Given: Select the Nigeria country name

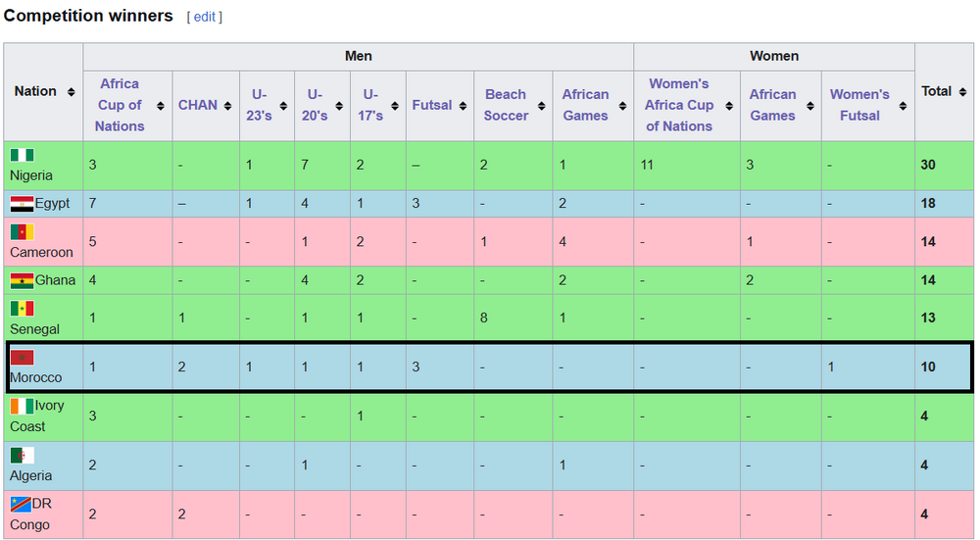Looking at the screenshot, I should click(x=31, y=175).
